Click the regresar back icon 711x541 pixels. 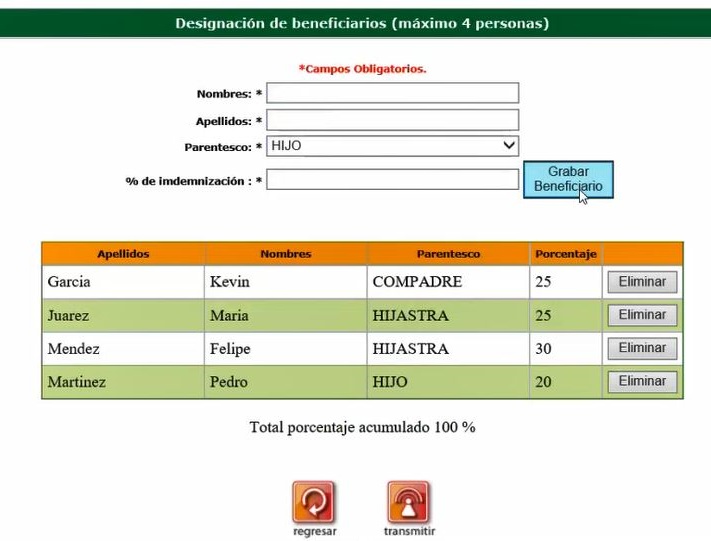313,502
